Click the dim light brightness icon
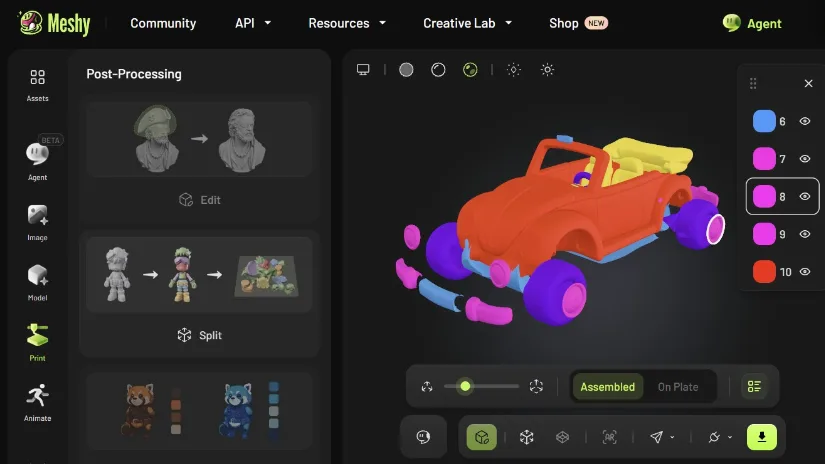The width and height of the screenshot is (825, 464). pyautogui.click(x=514, y=69)
